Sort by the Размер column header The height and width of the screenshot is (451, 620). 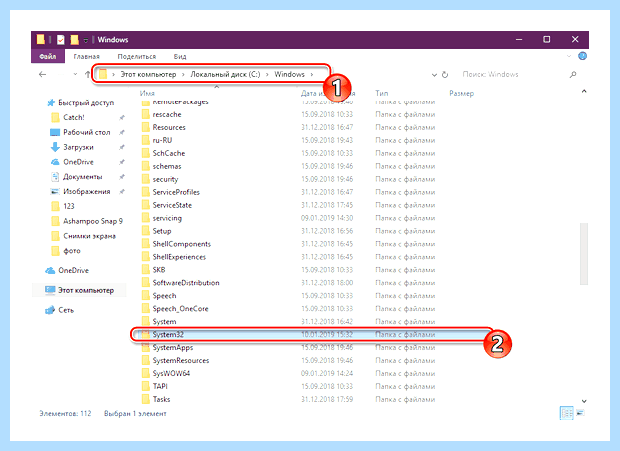coord(461,93)
